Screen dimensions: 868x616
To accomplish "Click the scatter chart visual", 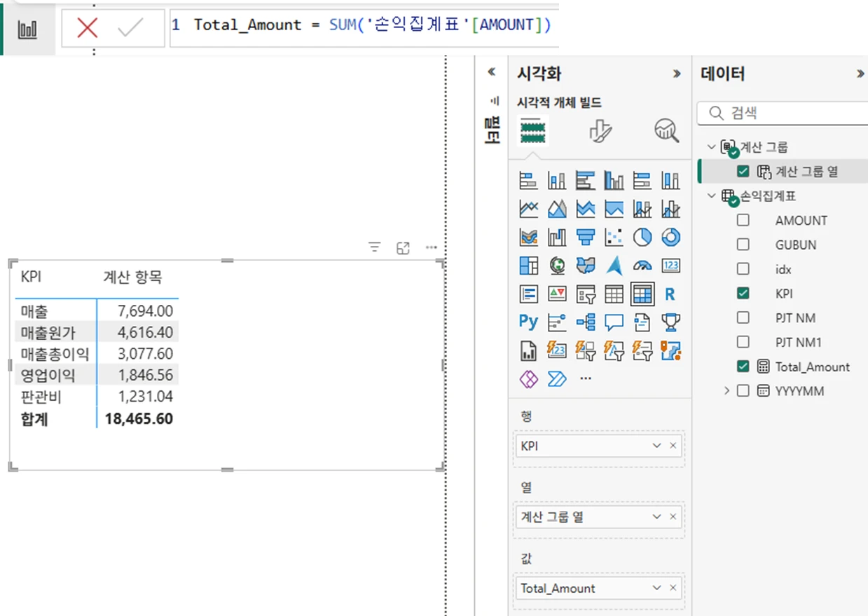I will [614, 238].
